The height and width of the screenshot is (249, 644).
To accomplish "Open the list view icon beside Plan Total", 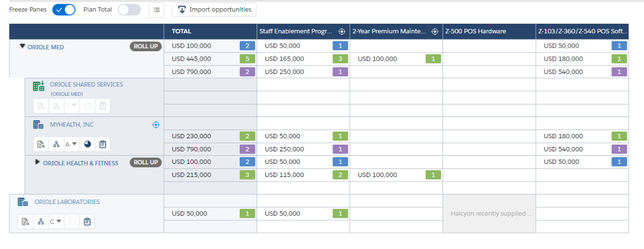I will 156,10.
